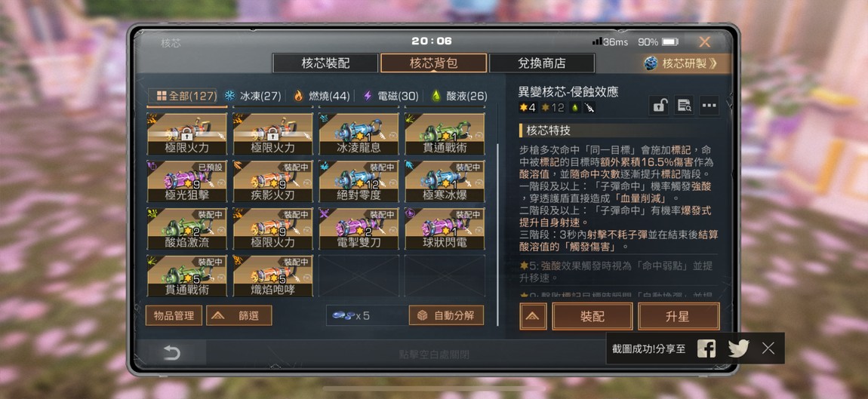Filter by 酸液 acid cores

(x=459, y=96)
